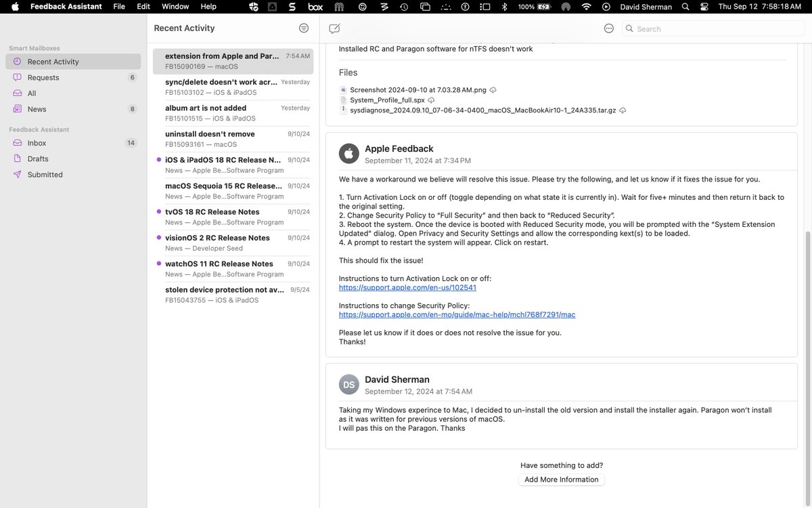
Task: Select Requests mailbox in the sidebar
Action: (73, 77)
